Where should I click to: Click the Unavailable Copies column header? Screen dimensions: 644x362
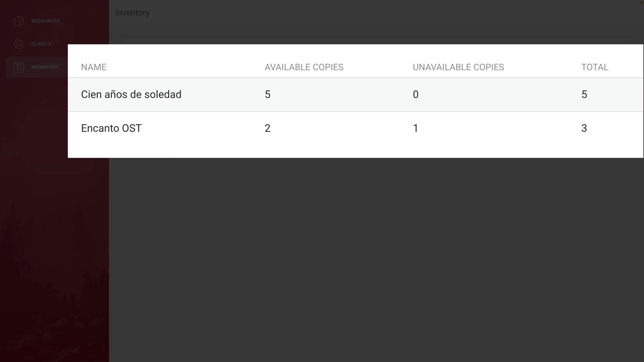(458, 67)
